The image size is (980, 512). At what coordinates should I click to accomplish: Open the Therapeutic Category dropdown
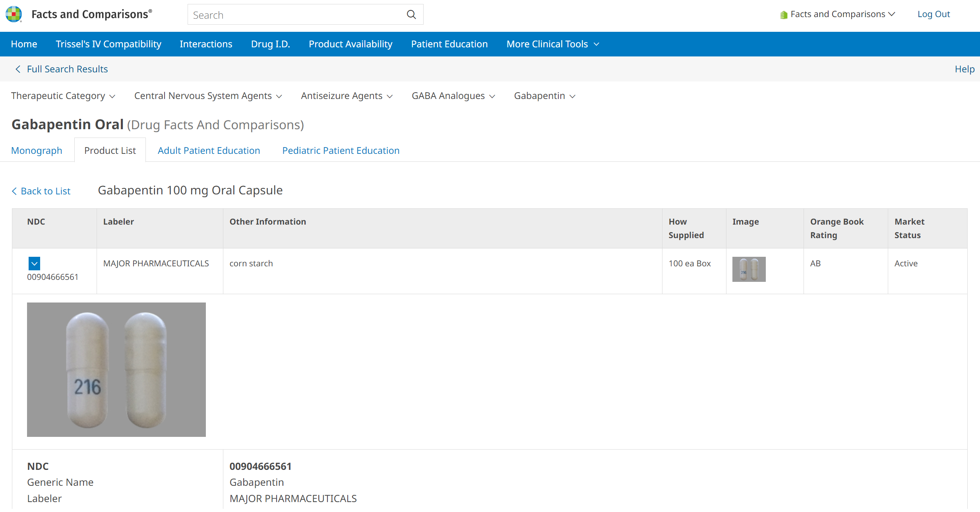63,96
